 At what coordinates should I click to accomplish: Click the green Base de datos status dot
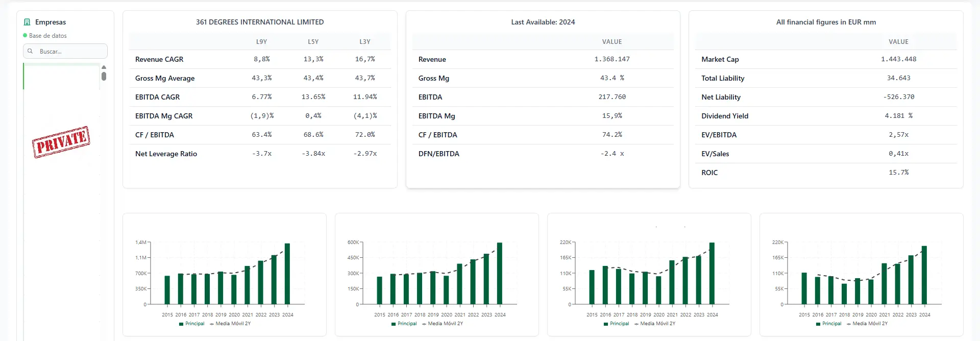pyautogui.click(x=25, y=36)
